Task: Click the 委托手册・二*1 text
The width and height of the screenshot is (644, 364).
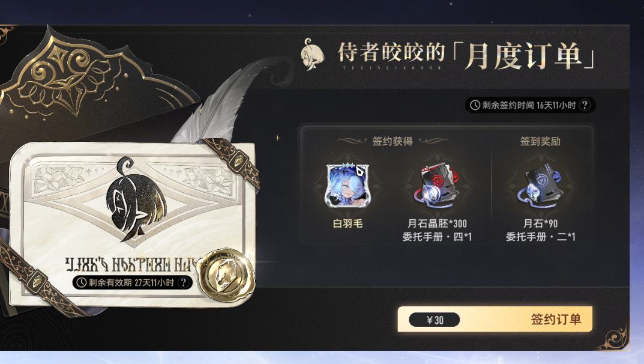Action: (541, 237)
